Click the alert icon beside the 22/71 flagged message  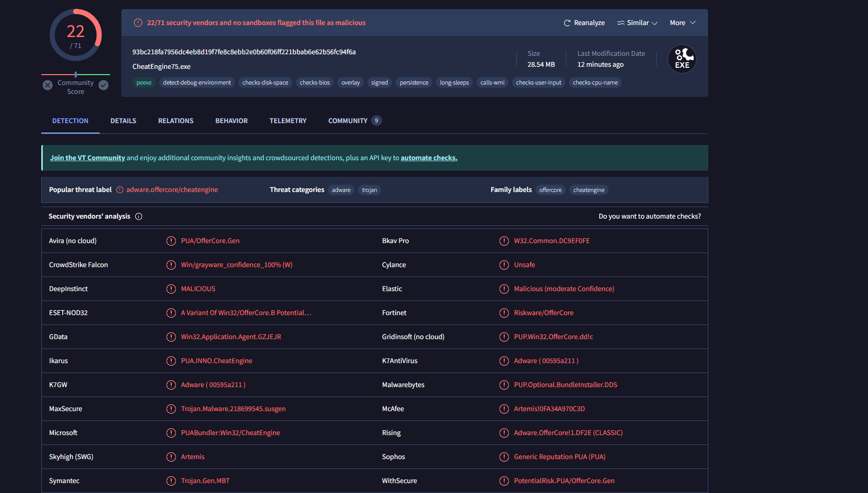click(x=138, y=23)
